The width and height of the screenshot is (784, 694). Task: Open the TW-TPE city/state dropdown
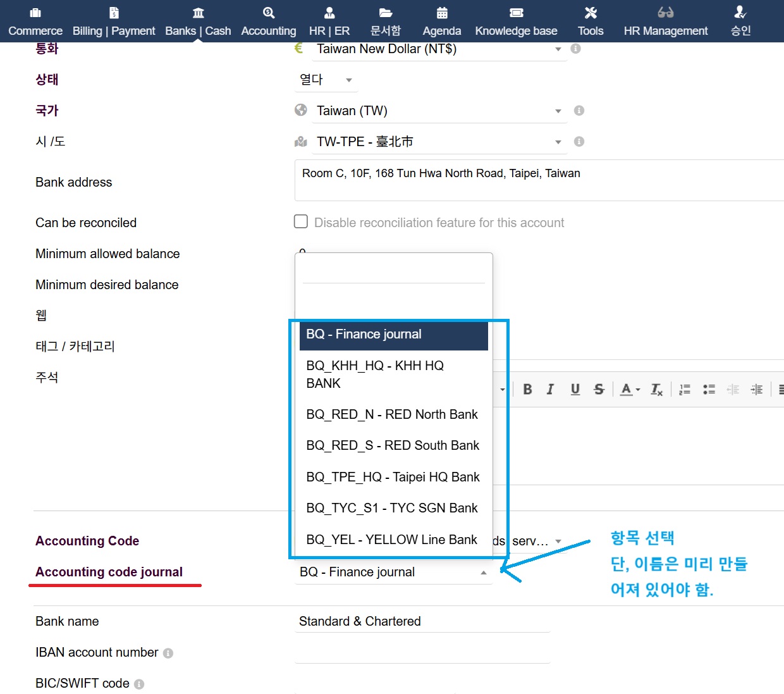[x=558, y=142]
